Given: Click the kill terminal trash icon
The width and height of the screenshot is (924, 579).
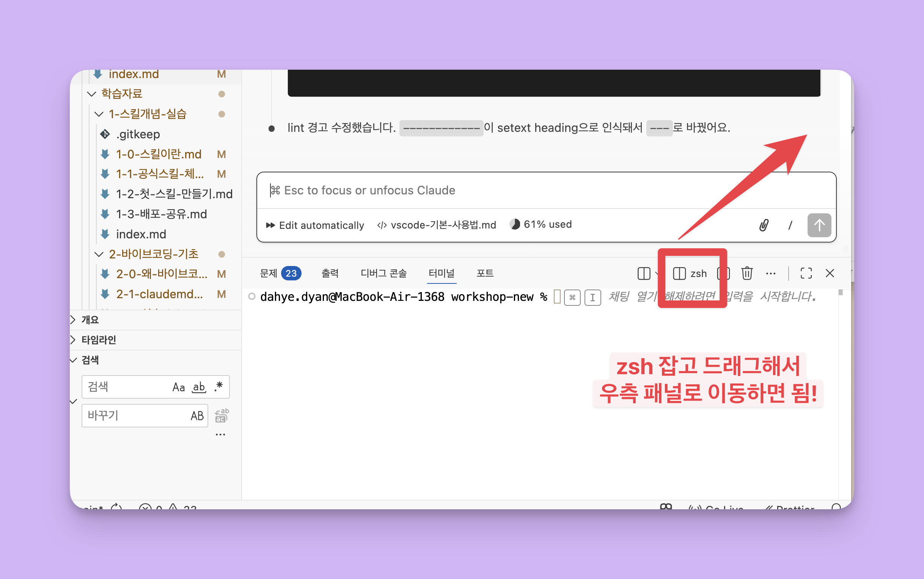Looking at the screenshot, I should (x=746, y=274).
